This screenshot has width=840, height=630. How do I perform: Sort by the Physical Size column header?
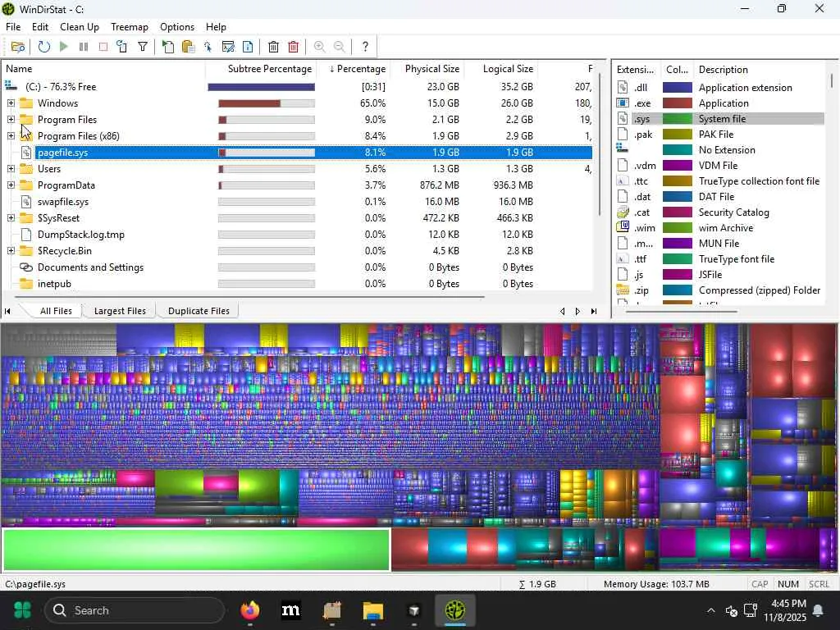427,69
